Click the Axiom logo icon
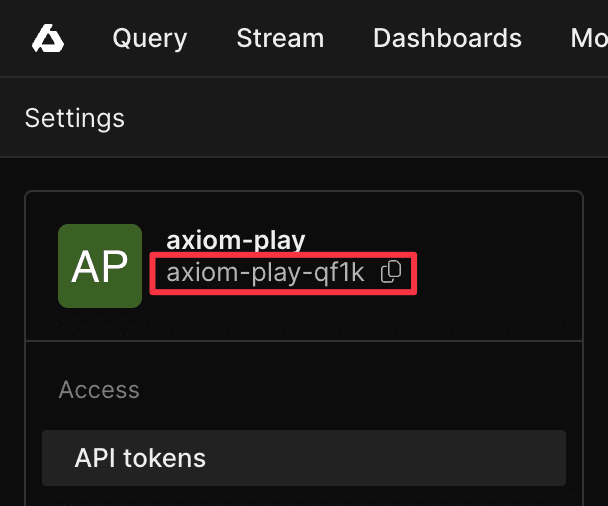 [47, 39]
